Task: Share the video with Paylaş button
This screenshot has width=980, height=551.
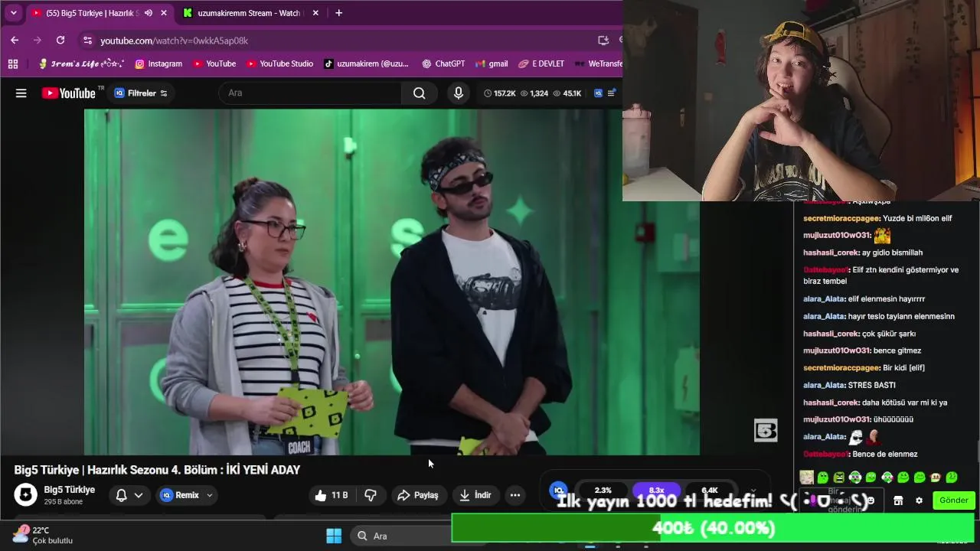Action: tap(418, 495)
